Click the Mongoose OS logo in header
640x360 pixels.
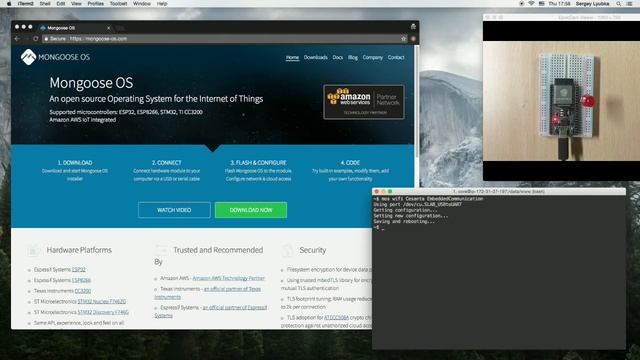55,57
